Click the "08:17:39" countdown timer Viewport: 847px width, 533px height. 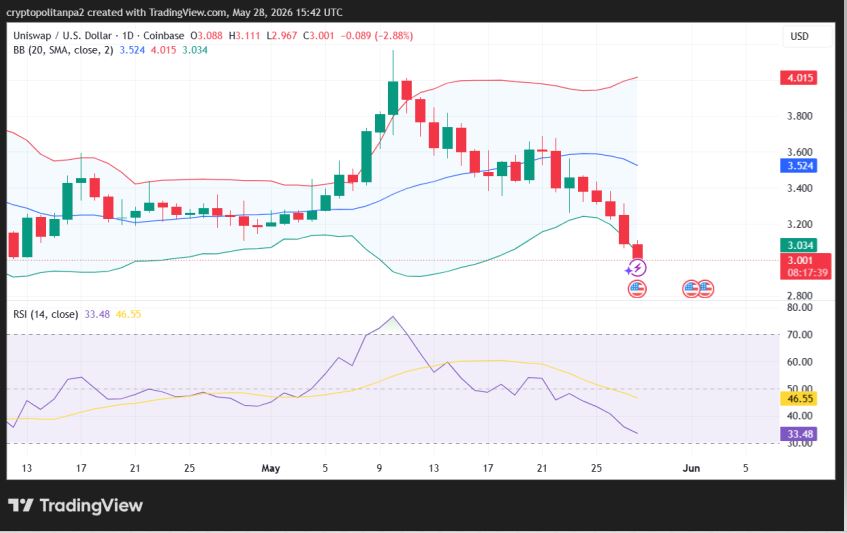(x=808, y=273)
